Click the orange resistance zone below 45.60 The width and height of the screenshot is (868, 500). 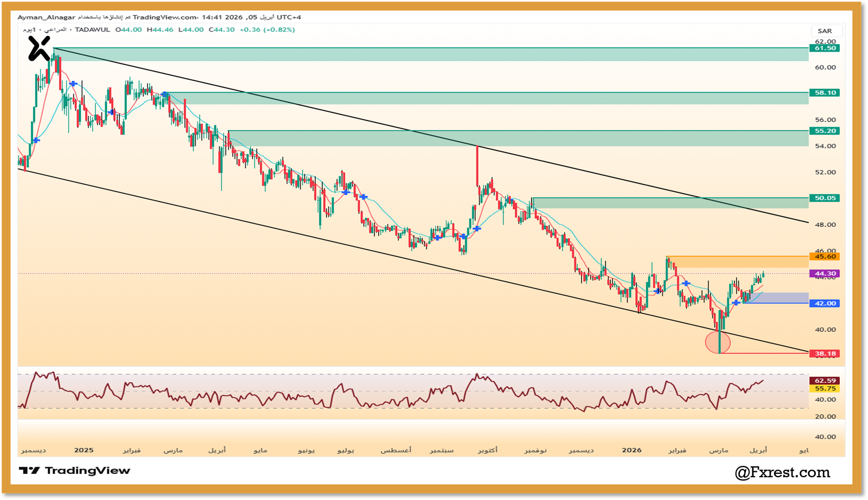tap(738, 262)
